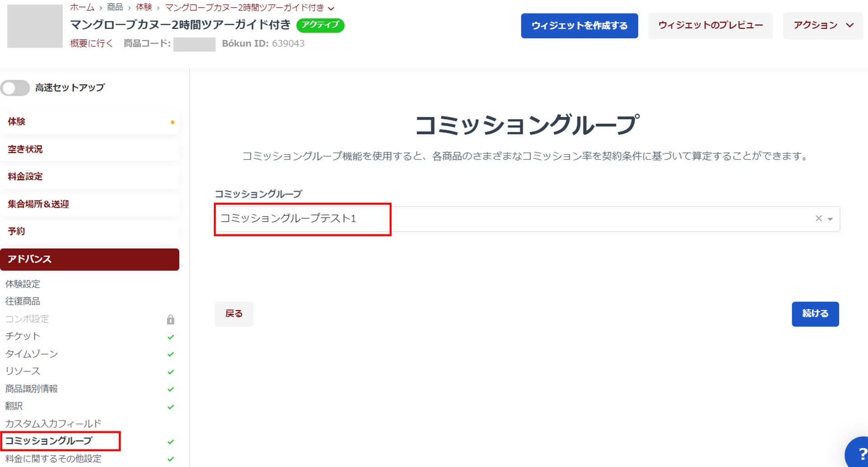Toggle the 高速セットアップ switch

(x=15, y=88)
